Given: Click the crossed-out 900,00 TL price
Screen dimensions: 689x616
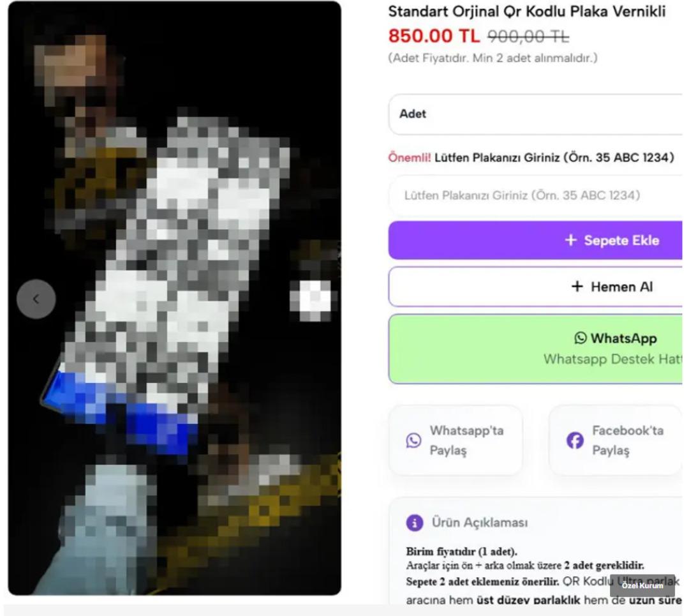Looking at the screenshot, I should point(528,36).
